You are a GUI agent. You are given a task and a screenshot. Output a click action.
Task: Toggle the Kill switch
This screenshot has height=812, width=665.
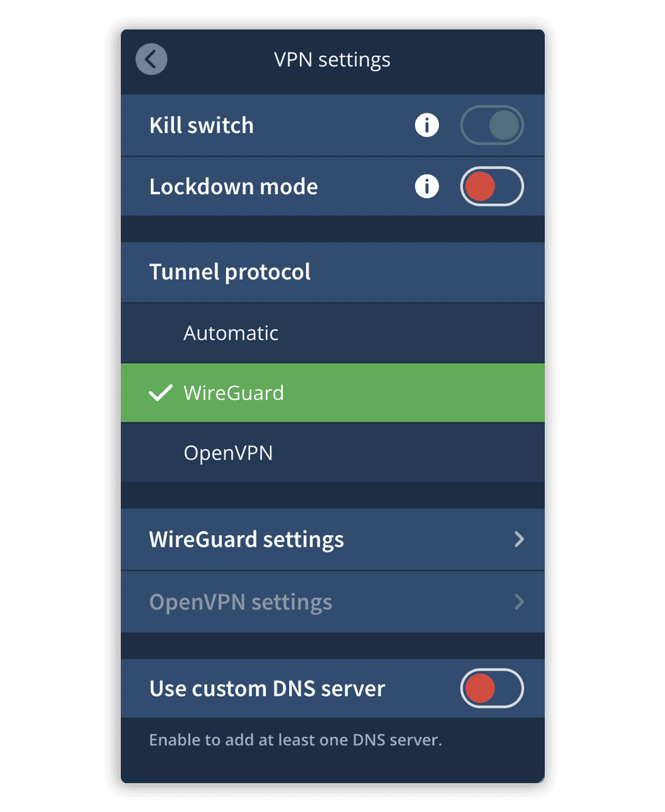(x=492, y=125)
